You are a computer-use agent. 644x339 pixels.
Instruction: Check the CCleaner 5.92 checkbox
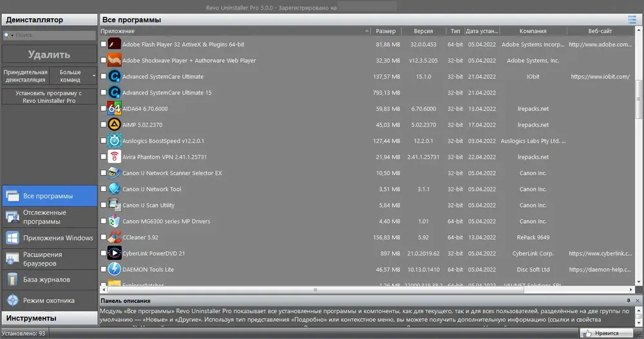[104, 237]
